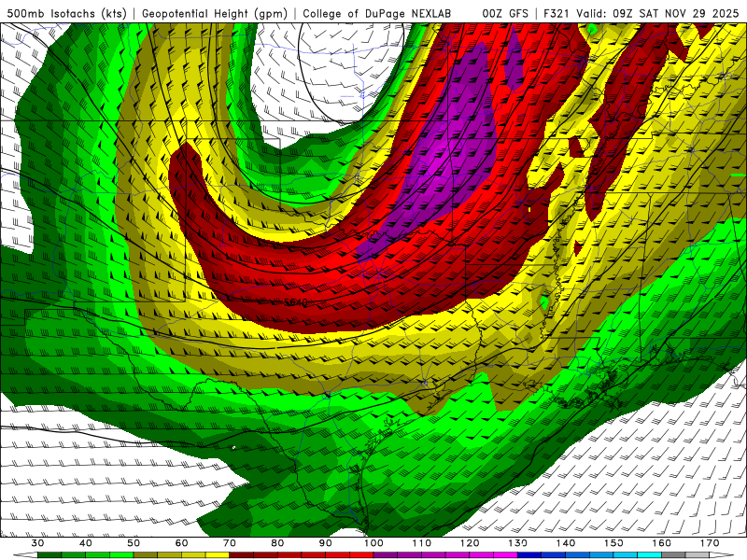The height and width of the screenshot is (560, 747).
Task: Click the '500mb Isotachs (kts)' title text
Action: [66, 14]
